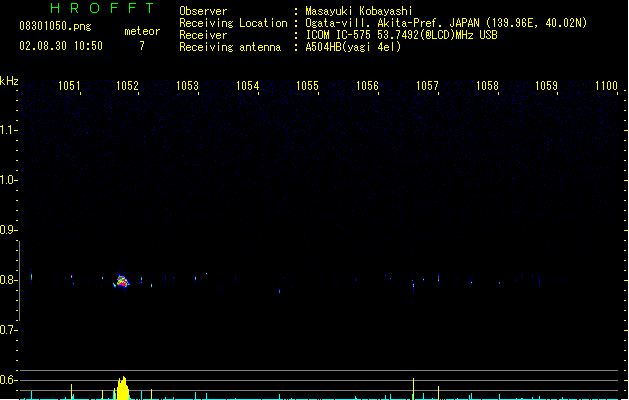Click the 1.1 kHz frequency tick label
Viewport: 629px width, 400px height.
click(8, 130)
